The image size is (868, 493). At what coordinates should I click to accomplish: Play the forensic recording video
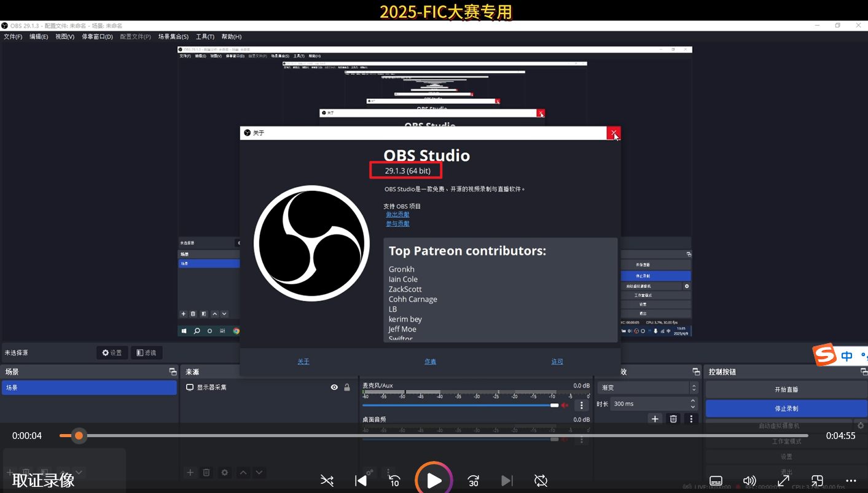coord(434,480)
